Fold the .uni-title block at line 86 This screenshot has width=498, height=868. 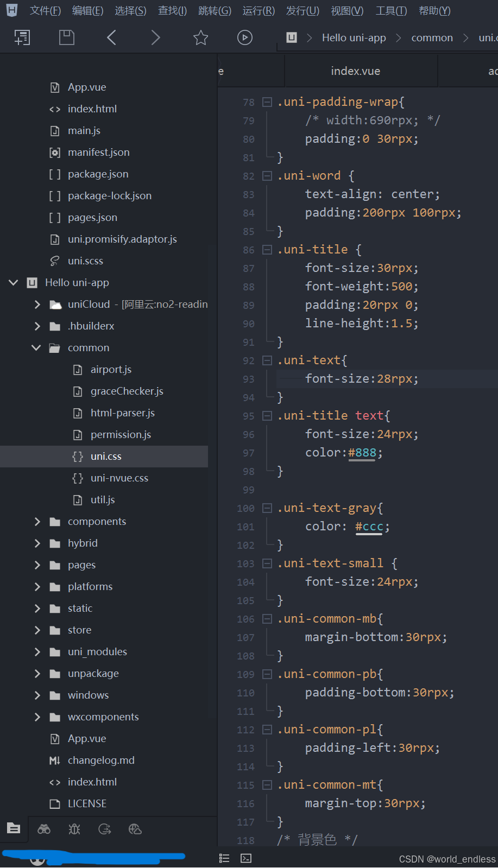point(267,250)
